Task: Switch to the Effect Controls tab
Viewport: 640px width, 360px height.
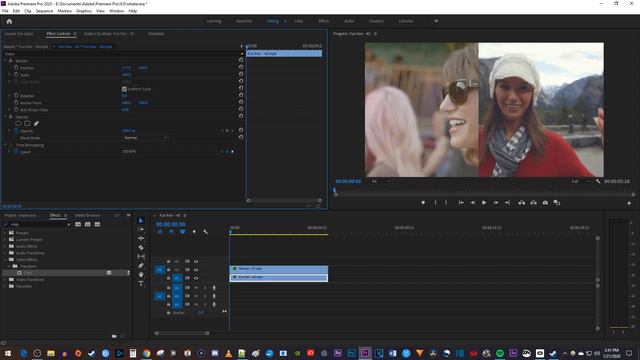Action: pos(58,34)
